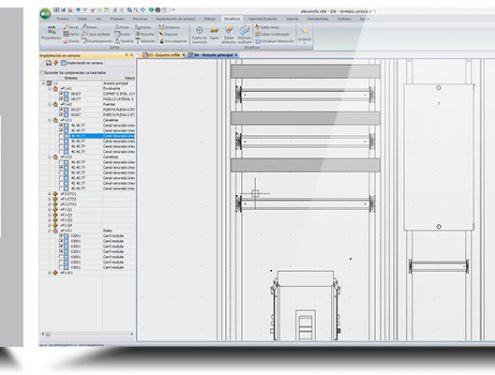Enable the Esconder los componentes ya insertados checkbox
This screenshot has width=495, height=375.
pos(42,72)
